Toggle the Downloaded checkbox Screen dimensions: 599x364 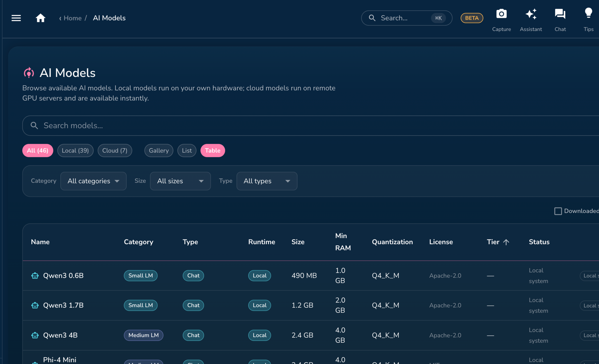558,211
